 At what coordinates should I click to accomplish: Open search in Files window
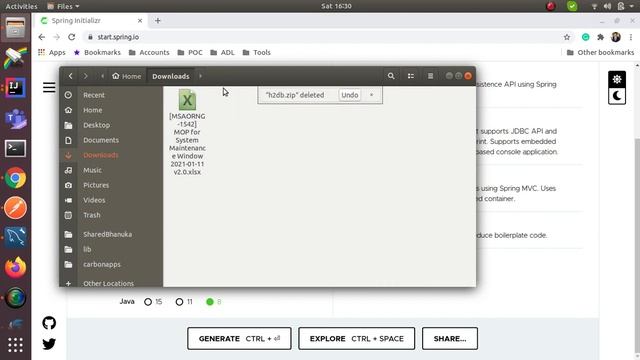click(x=391, y=76)
